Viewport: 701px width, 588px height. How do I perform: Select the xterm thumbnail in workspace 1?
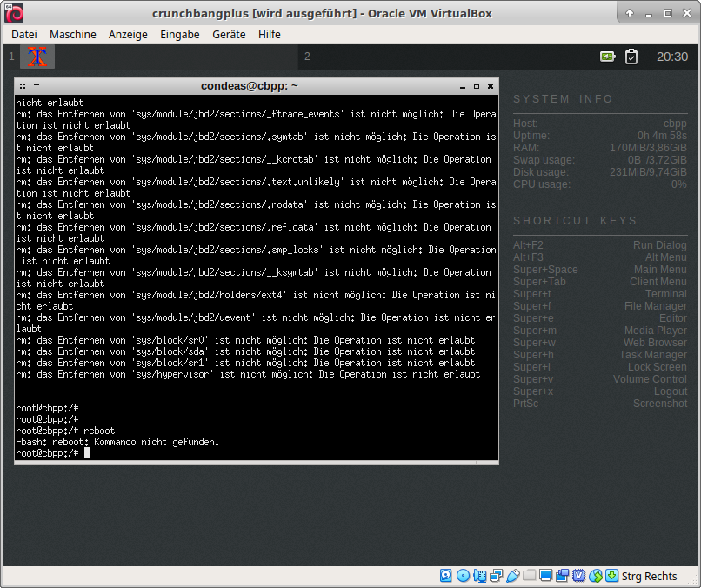click(37, 57)
